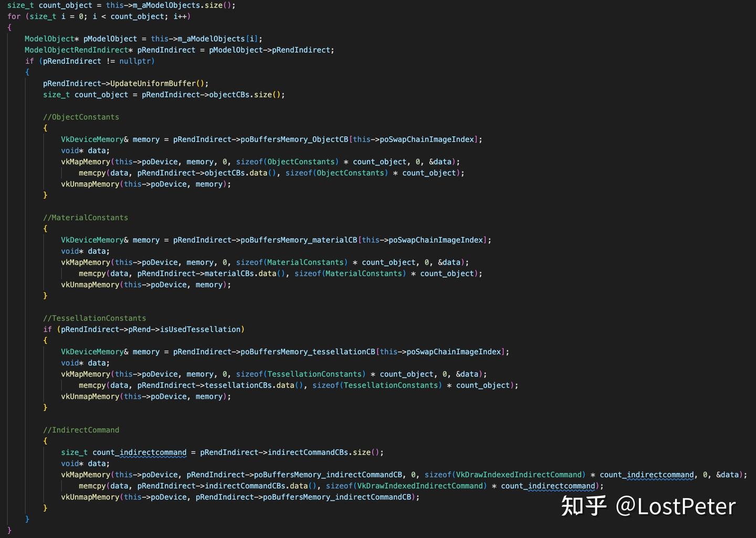Click 'poBuffersMemory_tessellationCB' identifier
756x538 pixels.
(308, 352)
